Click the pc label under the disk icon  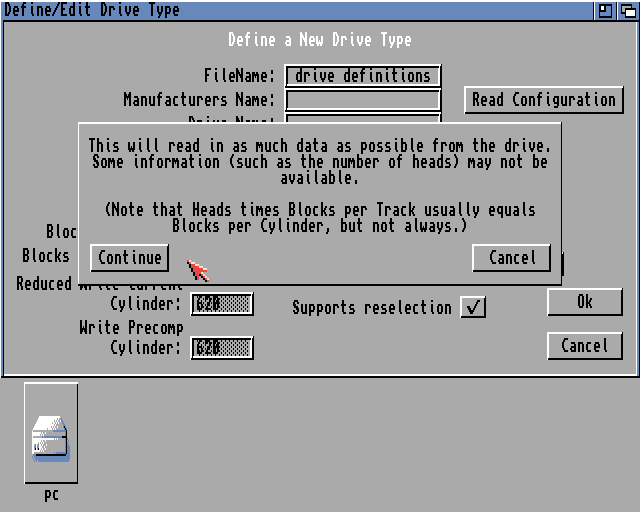point(51,495)
